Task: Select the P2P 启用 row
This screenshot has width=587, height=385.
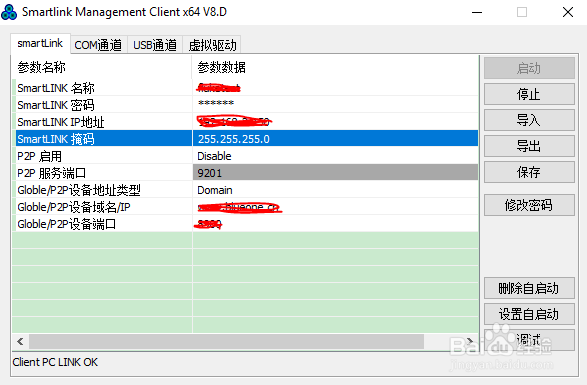Action: coord(245,156)
